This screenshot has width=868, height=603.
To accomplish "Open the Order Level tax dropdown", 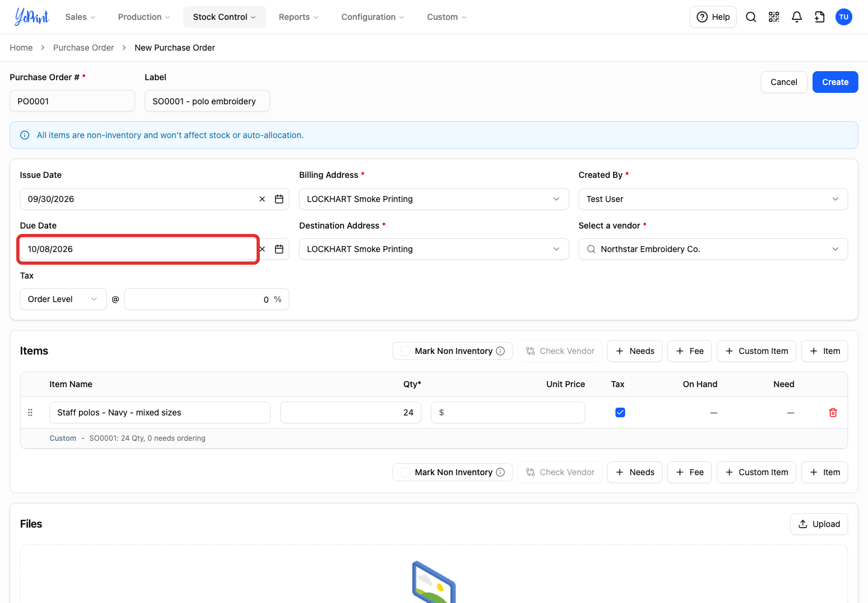I will coord(63,299).
